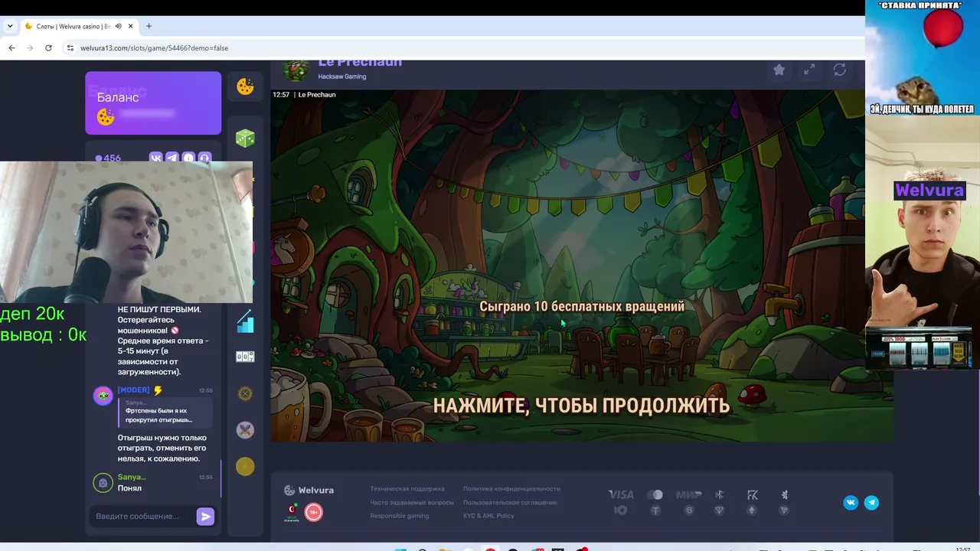Open the support headset icon in chat

point(204,158)
